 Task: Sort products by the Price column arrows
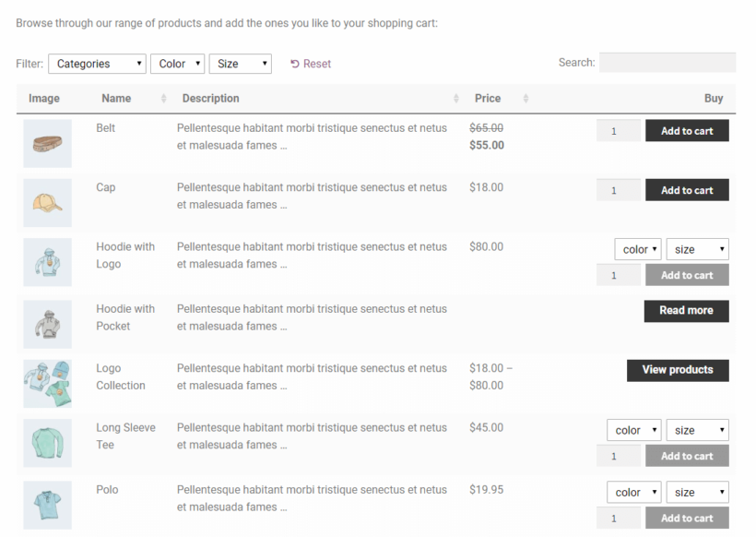(x=524, y=99)
